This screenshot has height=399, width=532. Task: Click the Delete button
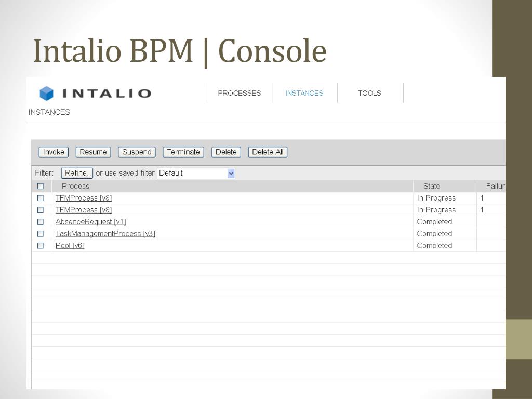pyautogui.click(x=226, y=152)
